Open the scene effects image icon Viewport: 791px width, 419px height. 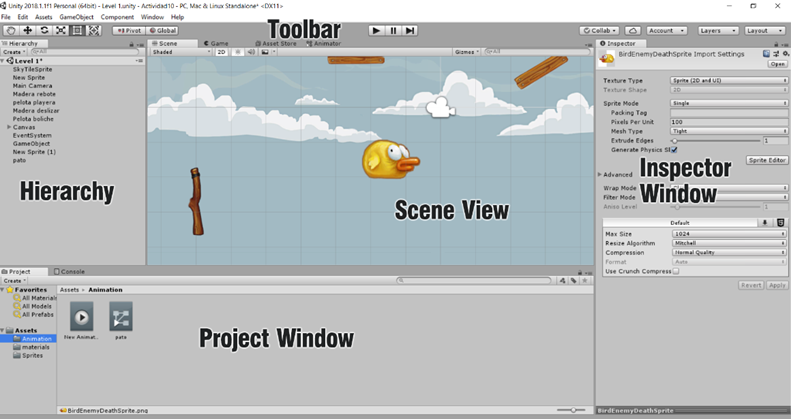(265, 52)
